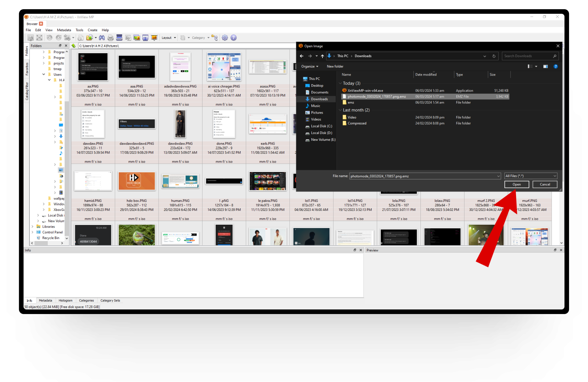The width and height of the screenshot is (588, 382).
Task: Open Settings gear icon in toolbar
Action: pos(225,38)
